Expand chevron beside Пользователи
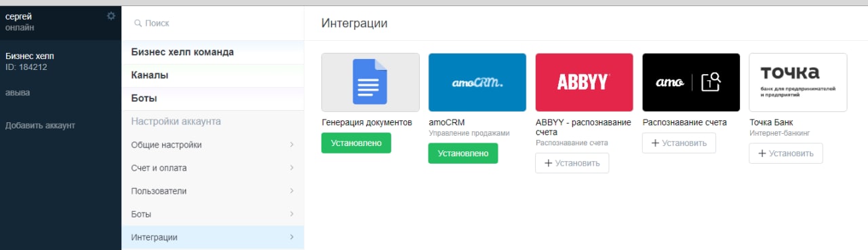This screenshot has width=868, height=250. tap(292, 191)
